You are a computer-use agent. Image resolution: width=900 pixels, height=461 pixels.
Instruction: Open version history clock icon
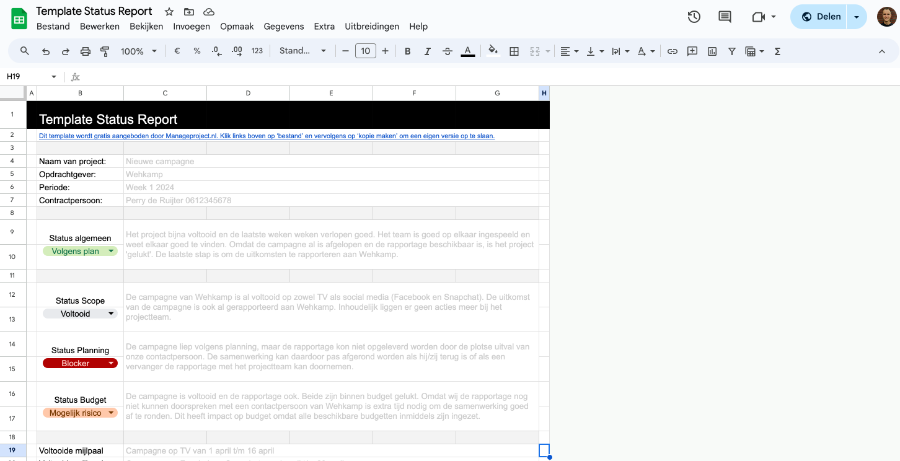(694, 17)
